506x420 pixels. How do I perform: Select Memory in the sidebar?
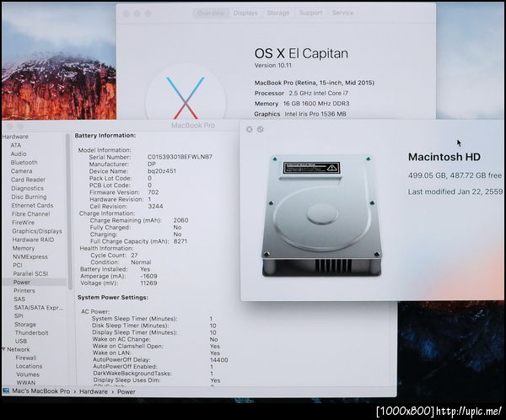point(24,248)
